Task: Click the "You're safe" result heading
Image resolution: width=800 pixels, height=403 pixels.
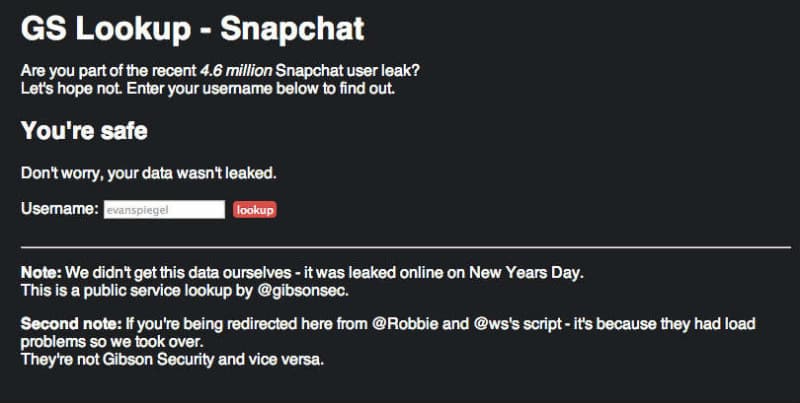Action: pyautogui.click(x=85, y=131)
